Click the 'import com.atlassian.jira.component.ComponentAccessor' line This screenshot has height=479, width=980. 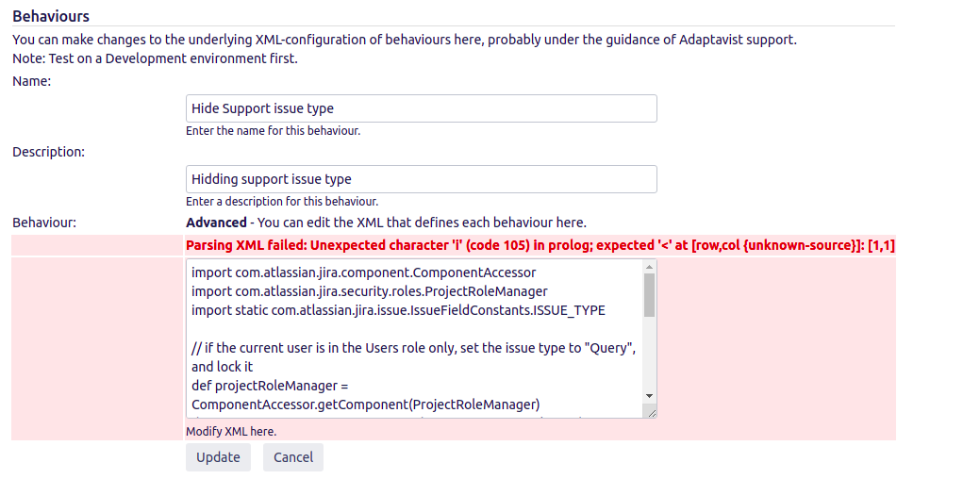click(x=364, y=273)
